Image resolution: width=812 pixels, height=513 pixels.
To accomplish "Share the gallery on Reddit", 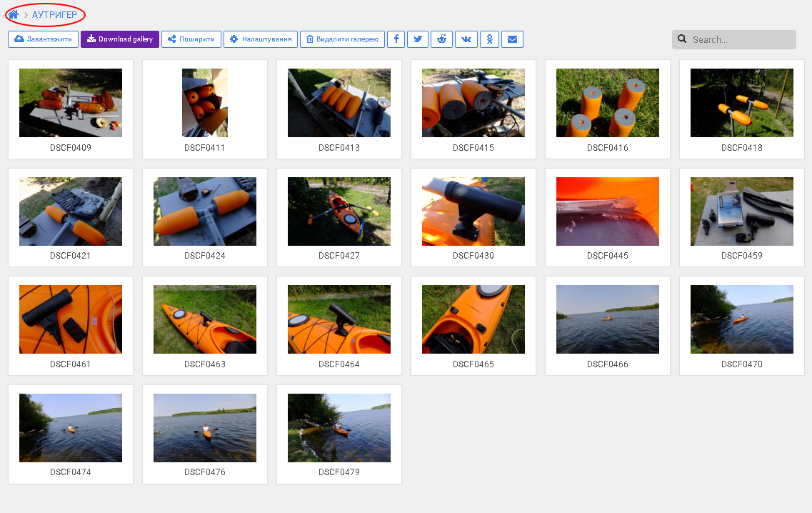I will [442, 39].
